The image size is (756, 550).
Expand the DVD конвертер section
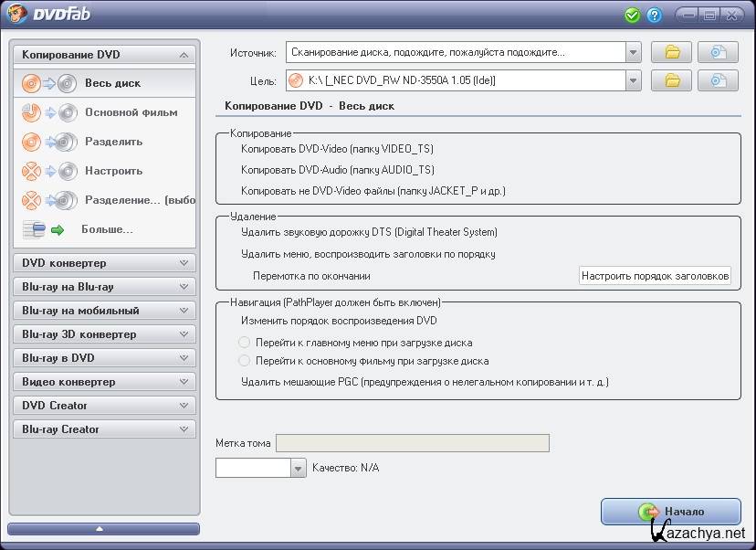coord(104,263)
